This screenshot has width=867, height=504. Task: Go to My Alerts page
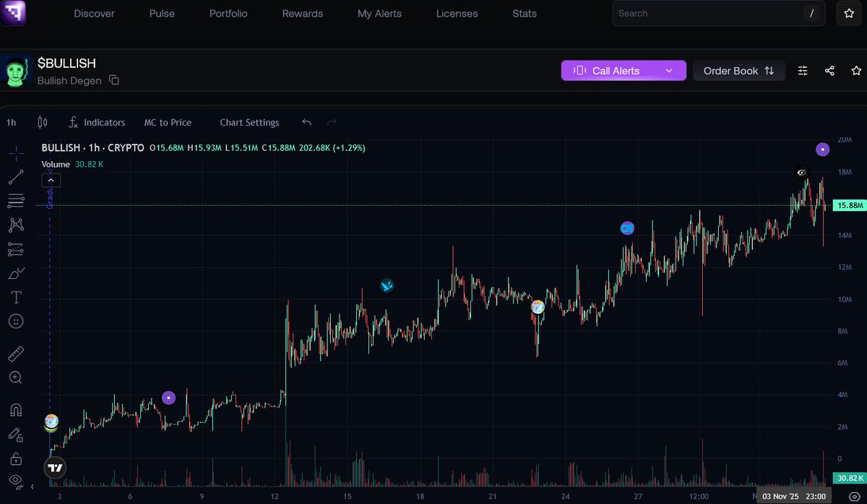(x=379, y=14)
